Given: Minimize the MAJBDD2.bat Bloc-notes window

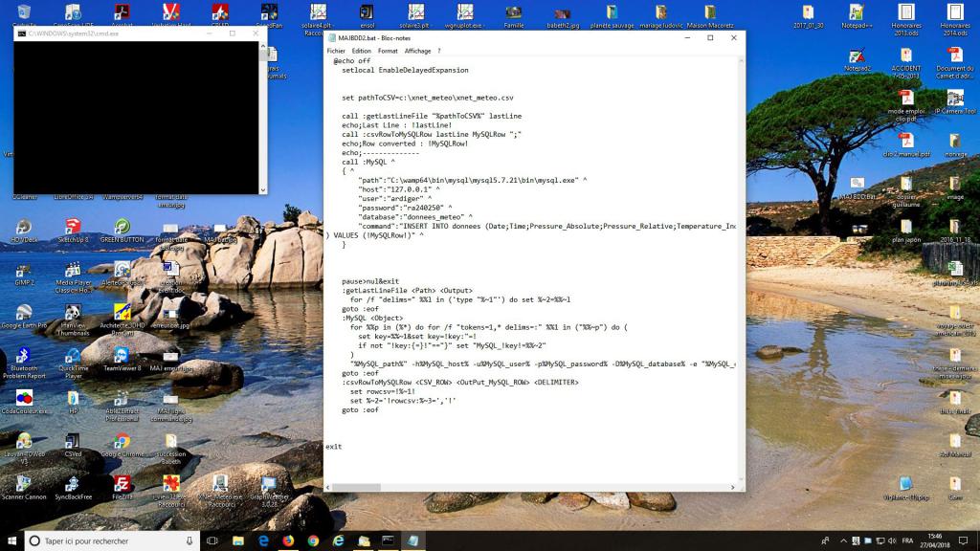Looking at the screenshot, I should pos(687,38).
